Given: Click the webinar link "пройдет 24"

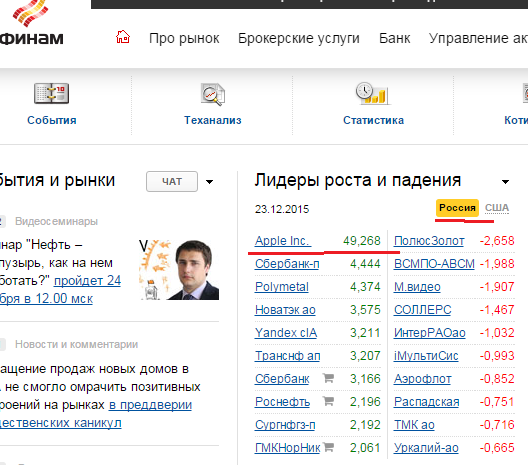Looking at the screenshot, I should coord(87,280).
